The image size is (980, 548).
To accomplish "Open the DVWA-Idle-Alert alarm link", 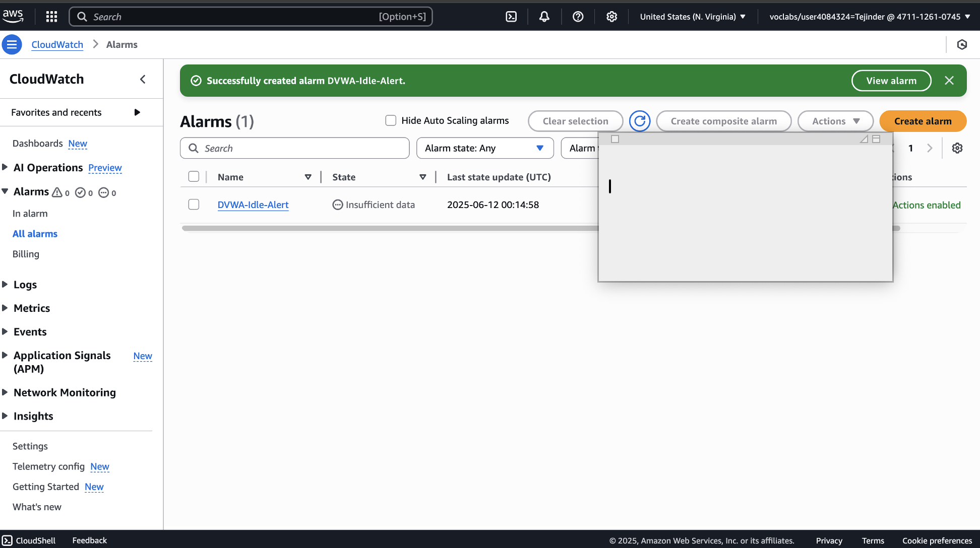I will pyautogui.click(x=253, y=204).
